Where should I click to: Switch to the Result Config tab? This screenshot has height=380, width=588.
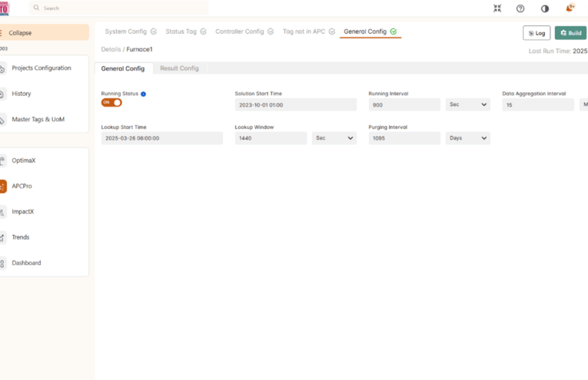click(179, 68)
